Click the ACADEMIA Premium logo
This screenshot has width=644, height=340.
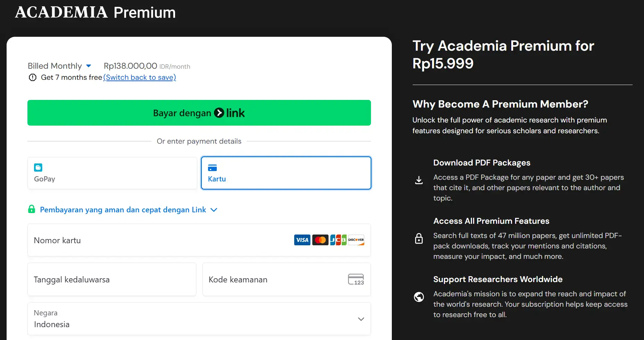[x=96, y=12]
